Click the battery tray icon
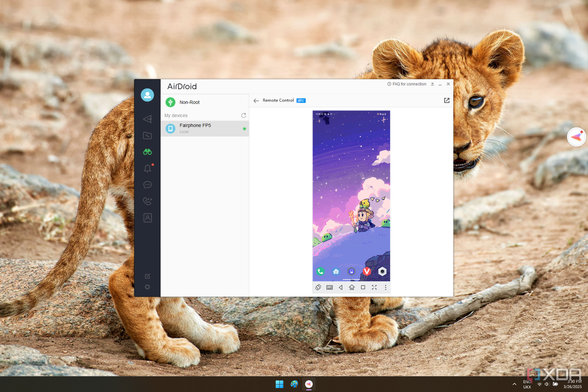This screenshot has height=392, width=588. coord(555,384)
